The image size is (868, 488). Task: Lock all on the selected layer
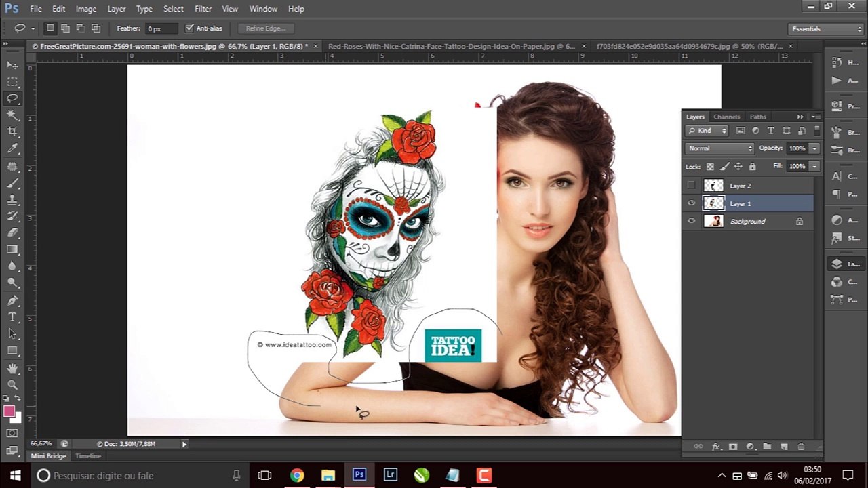click(752, 167)
